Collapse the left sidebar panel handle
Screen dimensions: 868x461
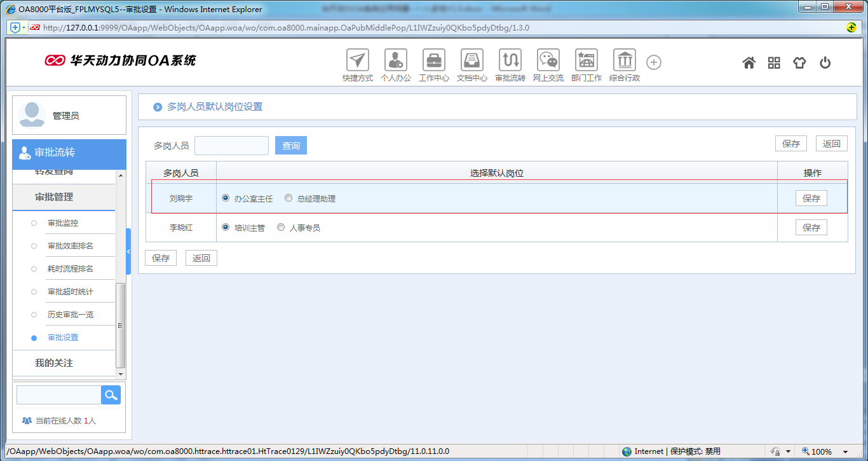[128, 252]
